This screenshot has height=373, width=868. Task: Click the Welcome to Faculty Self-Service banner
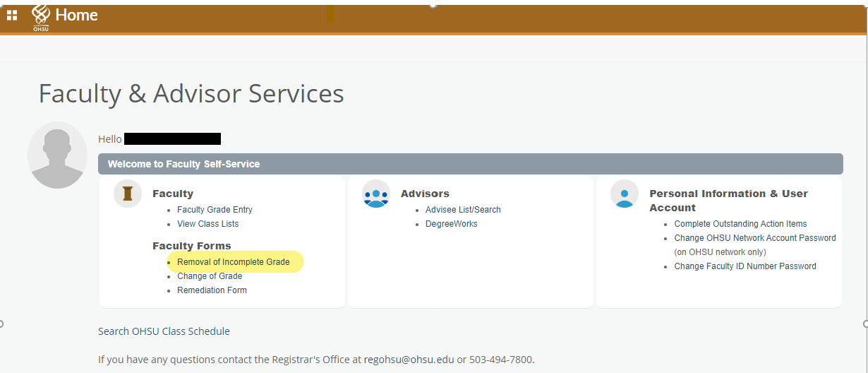pyautogui.click(x=183, y=164)
